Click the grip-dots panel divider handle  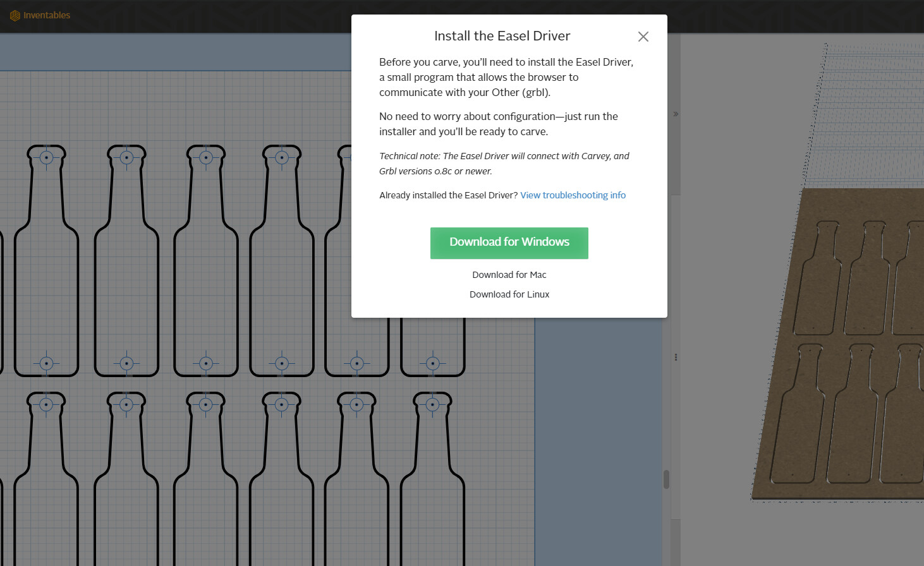[x=676, y=357]
